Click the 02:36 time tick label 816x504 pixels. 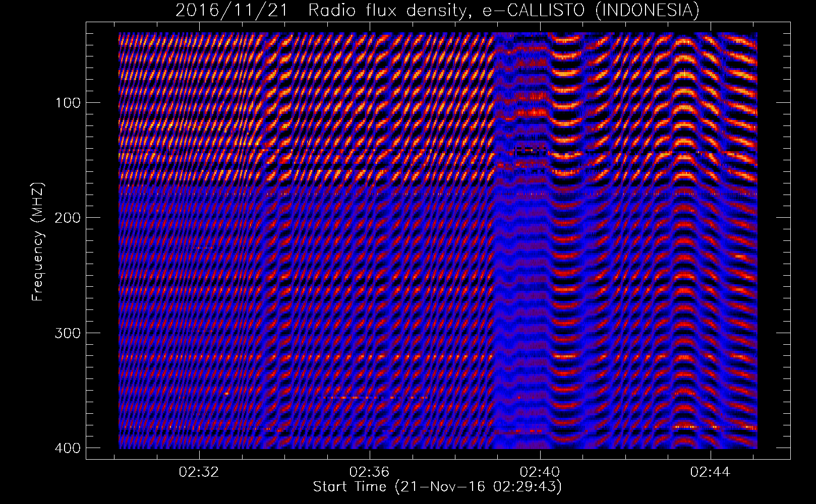click(x=370, y=472)
